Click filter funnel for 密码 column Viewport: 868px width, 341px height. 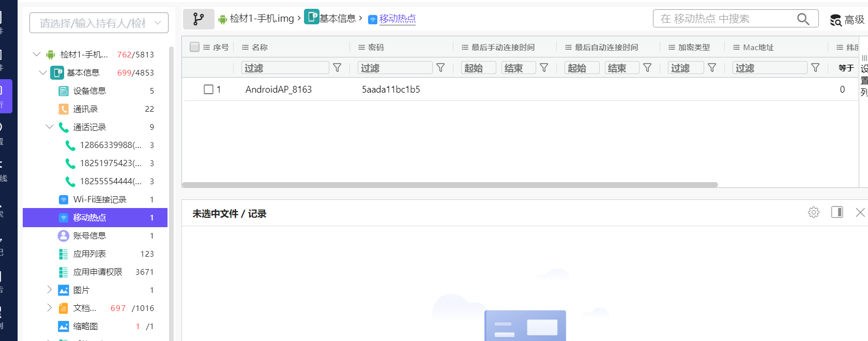coord(440,68)
